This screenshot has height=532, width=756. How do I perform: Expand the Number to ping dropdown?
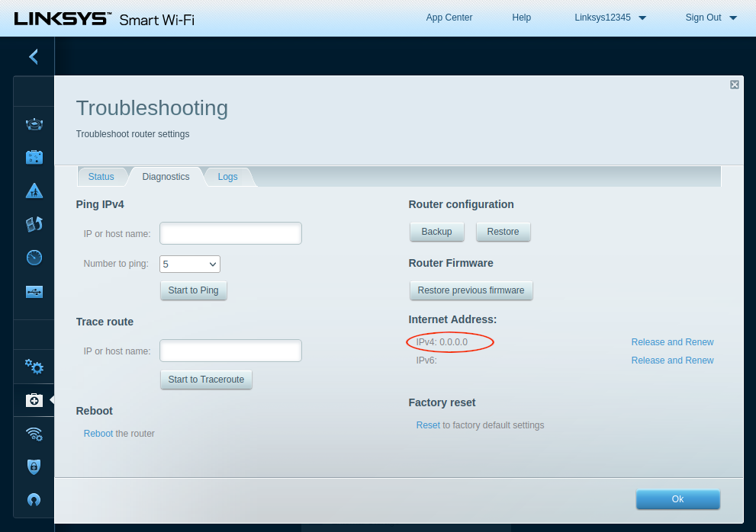coord(190,264)
